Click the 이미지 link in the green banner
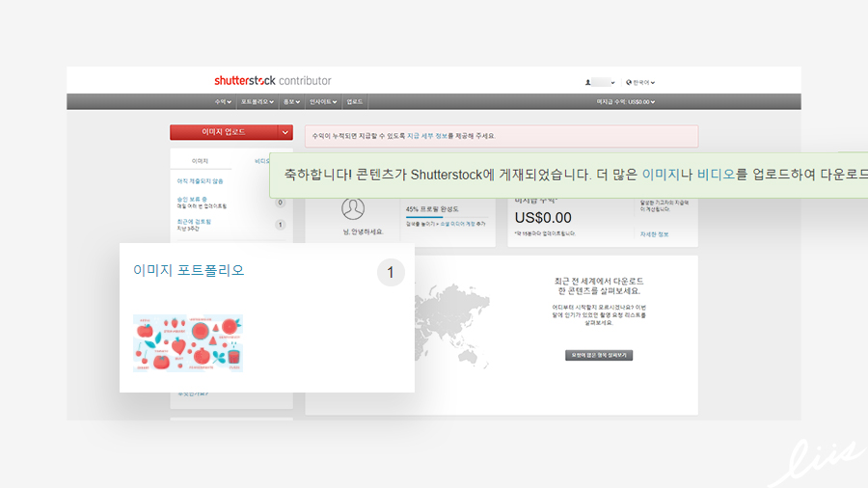This screenshot has width=868, height=488. (x=661, y=175)
